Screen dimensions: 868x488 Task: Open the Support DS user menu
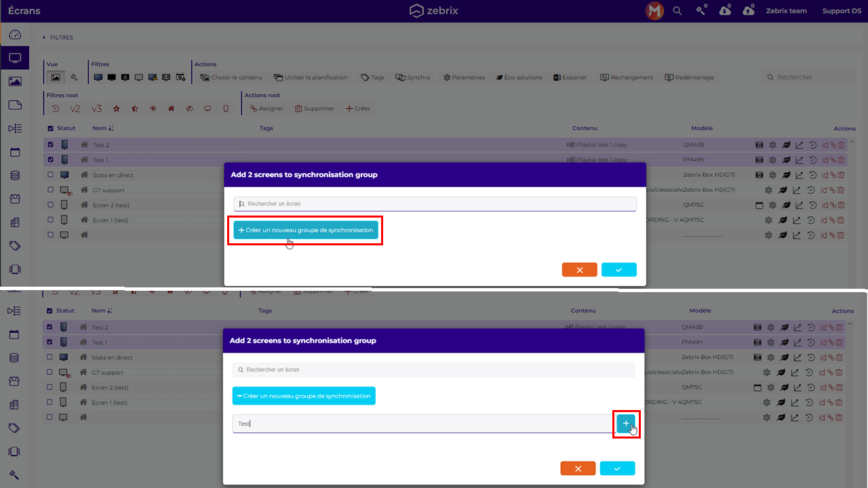pyautogui.click(x=841, y=11)
